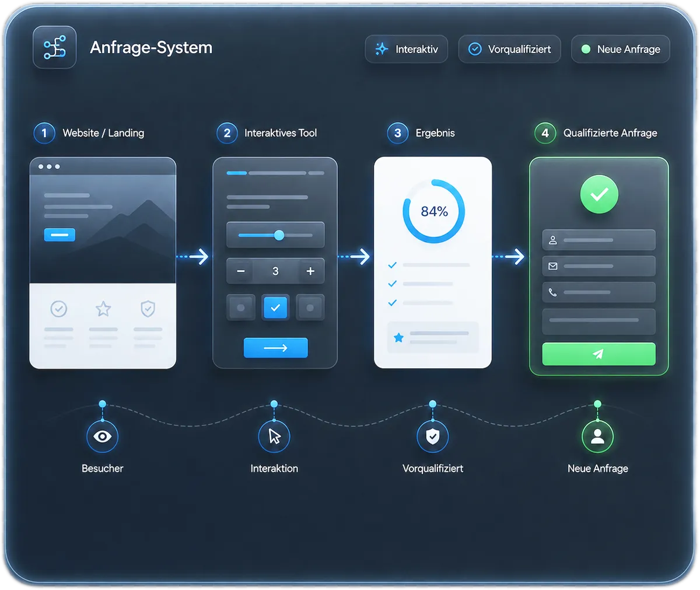Screen dimensions: 700x590
Task: Toggle the checked blue option box
Action: coord(275,308)
